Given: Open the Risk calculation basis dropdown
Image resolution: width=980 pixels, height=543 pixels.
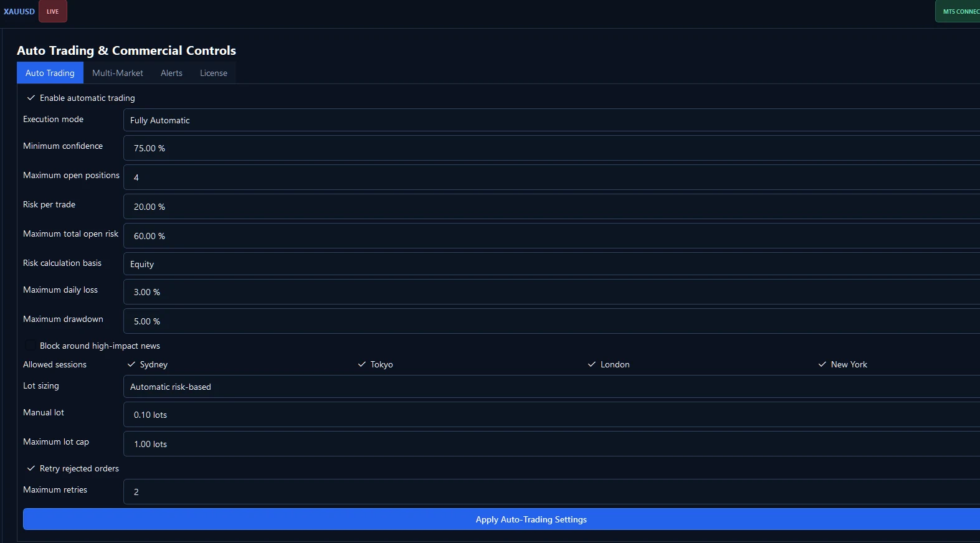Looking at the screenshot, I should [551, 264].
